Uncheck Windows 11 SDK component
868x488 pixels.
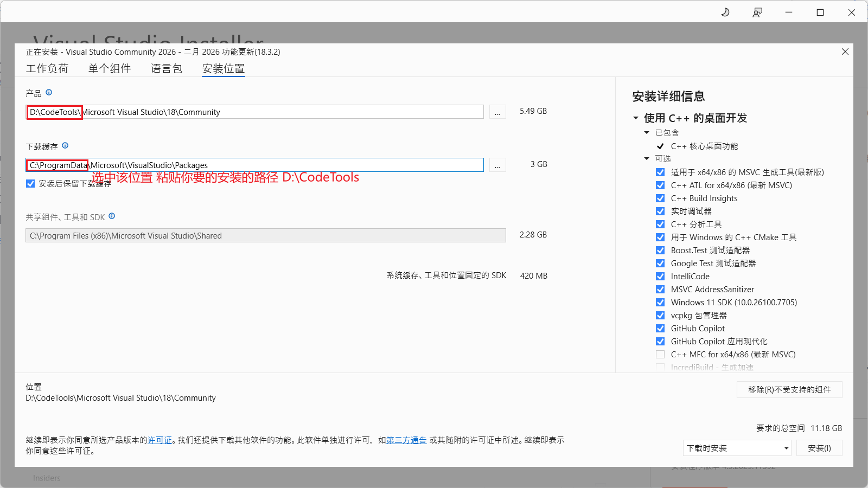coord(660,303)
